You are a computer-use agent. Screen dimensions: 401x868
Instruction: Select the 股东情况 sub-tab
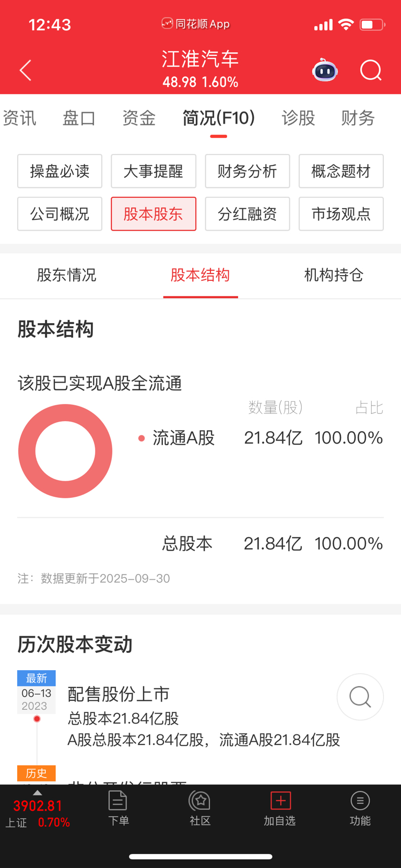(66, 275)
